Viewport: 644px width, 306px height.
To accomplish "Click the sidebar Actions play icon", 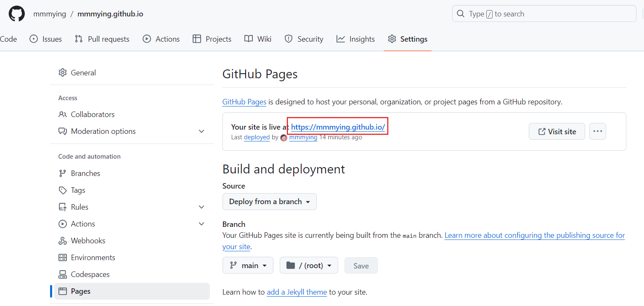I will click(x=63, y=224).
